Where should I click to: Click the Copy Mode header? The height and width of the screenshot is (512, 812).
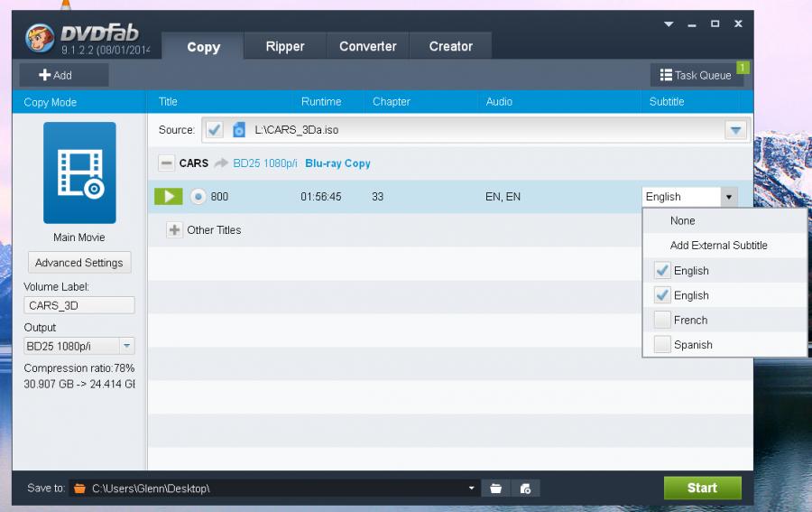click(51, 102)
